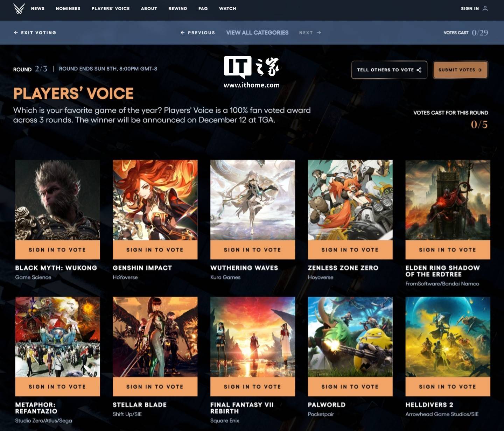Click the arrow icon on Submit Votes

pos(480,70)
